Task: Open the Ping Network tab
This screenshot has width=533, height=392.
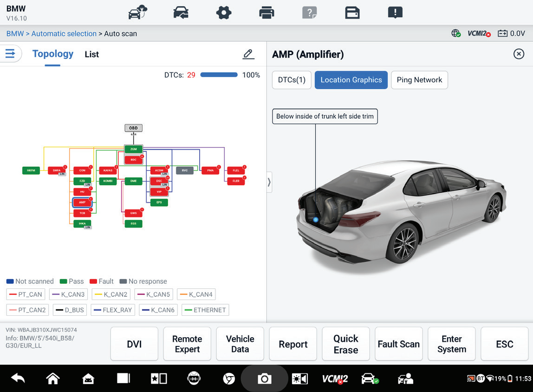Action: coord(419,80)
